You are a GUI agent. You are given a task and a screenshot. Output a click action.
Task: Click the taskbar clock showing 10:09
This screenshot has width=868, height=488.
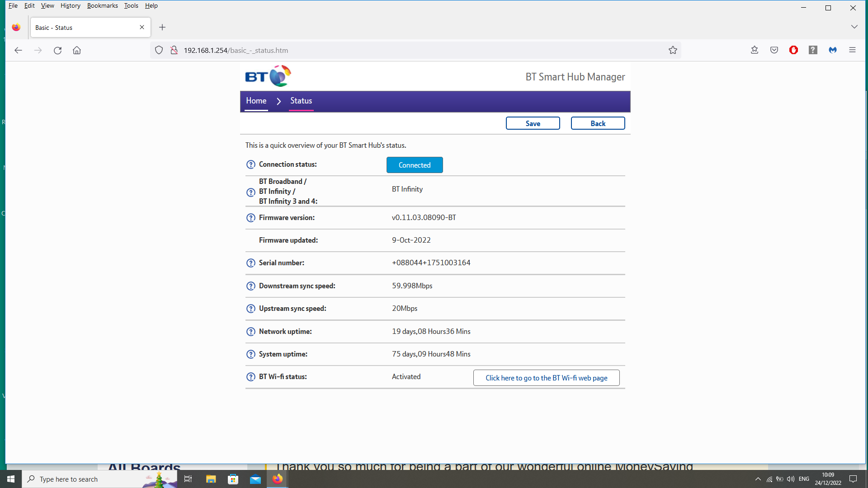click(x=828, y=479)
